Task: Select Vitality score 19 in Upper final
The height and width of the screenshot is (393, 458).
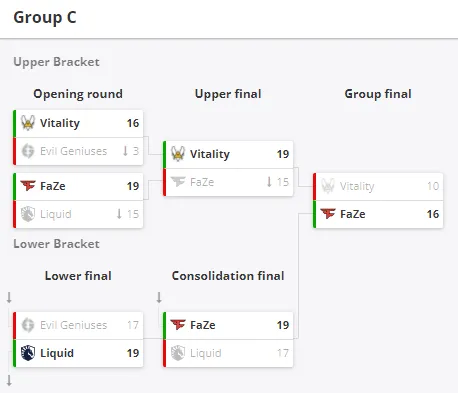Action: point(283,154)
